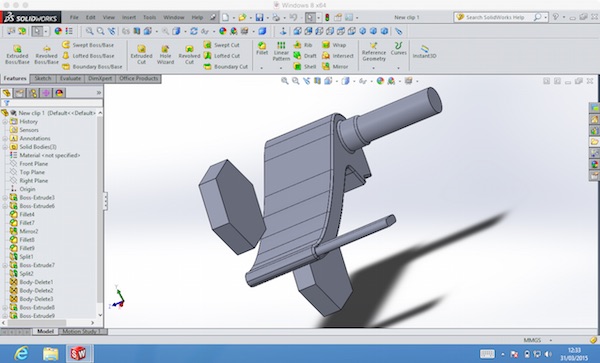Image resolution: width=600 pixels, height=363 pixels.
Task: Open the Hole Wizard
Action: [x=165, y=54]
